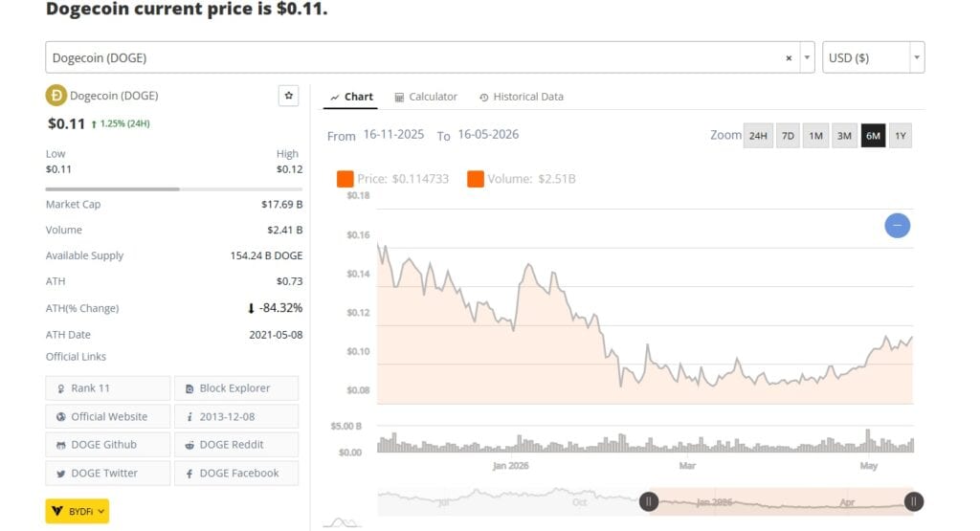
Task: Click the ATH value $0.73
Action: click(x=289, y=281)
